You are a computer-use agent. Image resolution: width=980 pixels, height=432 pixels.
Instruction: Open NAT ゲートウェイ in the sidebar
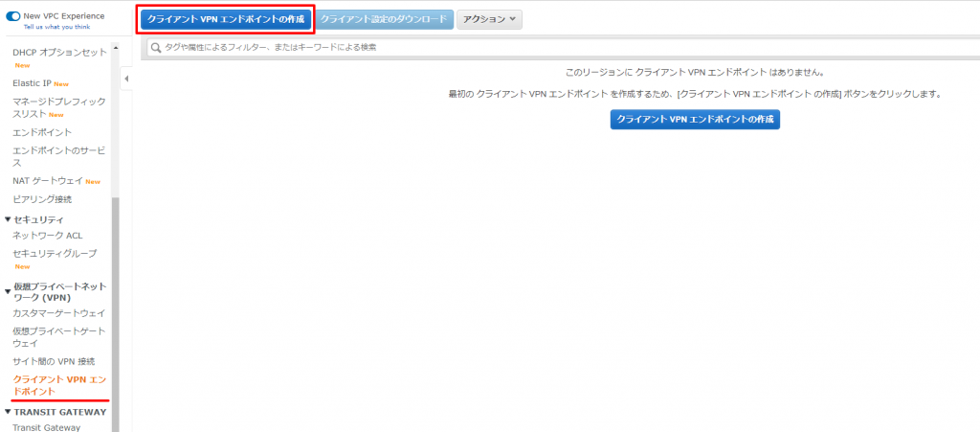48,181
